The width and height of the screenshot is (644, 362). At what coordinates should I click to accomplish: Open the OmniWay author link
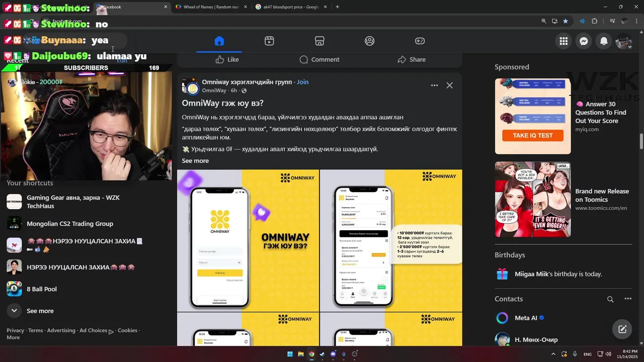point(214,90)
